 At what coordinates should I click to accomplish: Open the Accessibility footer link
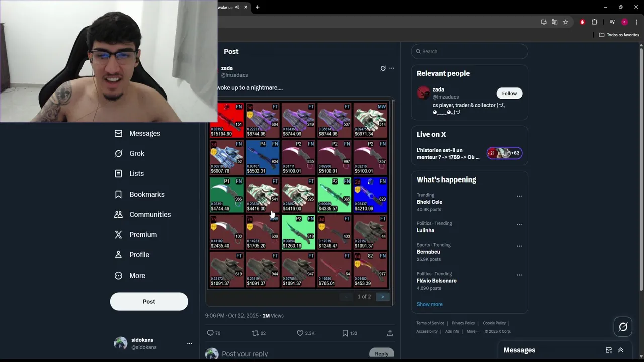pos(427,331)
